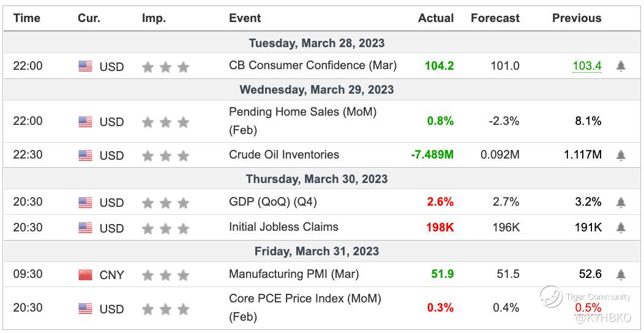
Task: Click the Previous column header
Action: pyautogui.click(x=577, y=18)
